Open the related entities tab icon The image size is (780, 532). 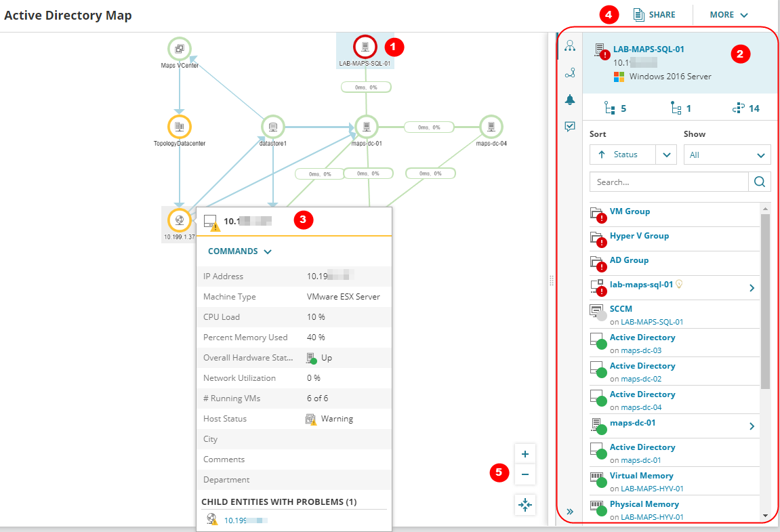(570, 46)
